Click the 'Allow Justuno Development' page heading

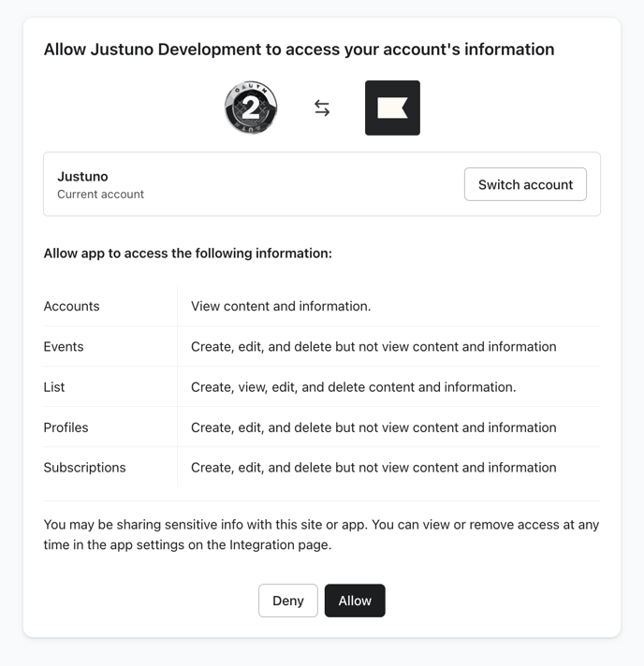[299, 50]
